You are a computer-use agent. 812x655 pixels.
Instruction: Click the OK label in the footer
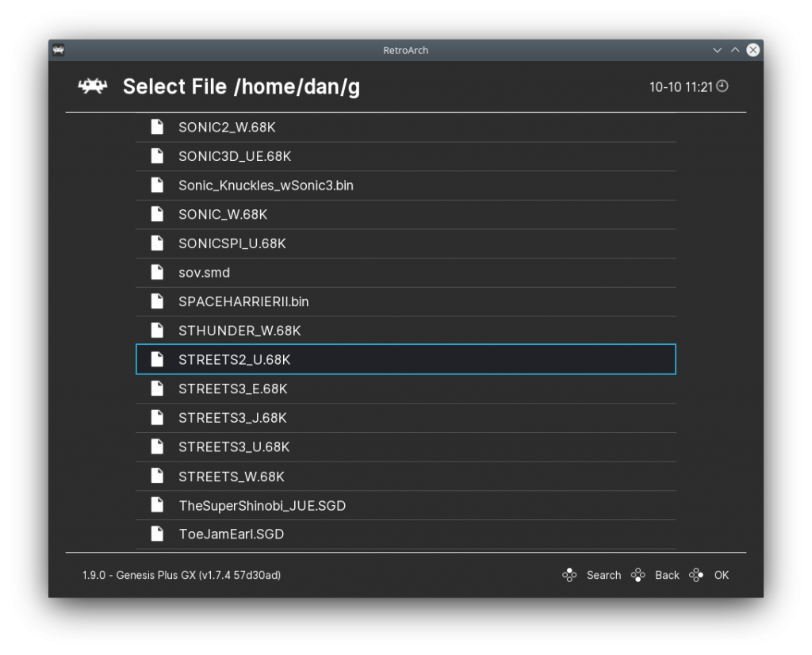click(x=722, y=575)
